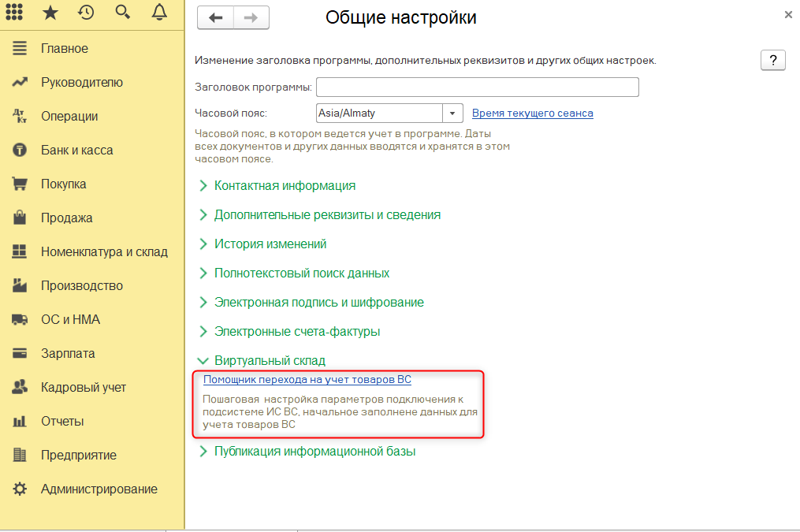This screenshot has height=532, width=800.
Task: Open the Банк и касса menu section
Action: [76, 151]
